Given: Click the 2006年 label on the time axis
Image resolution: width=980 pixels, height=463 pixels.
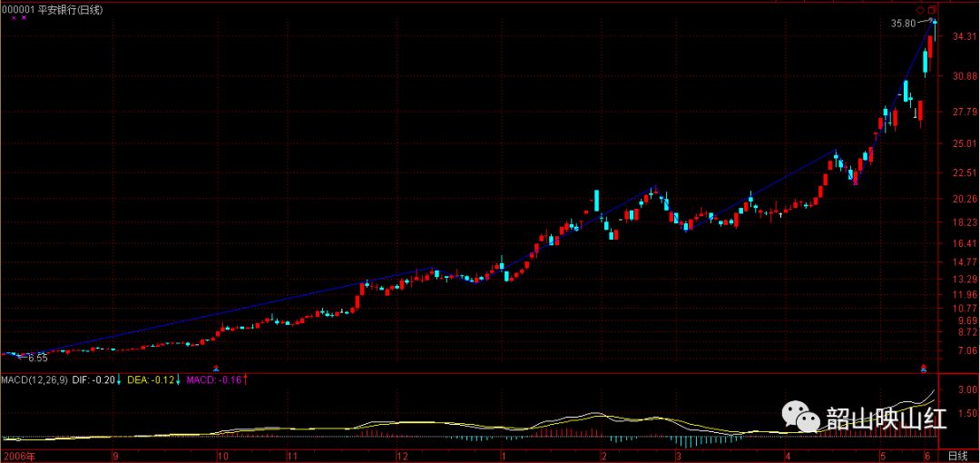Looking at the screenshot, I should 19,455.
